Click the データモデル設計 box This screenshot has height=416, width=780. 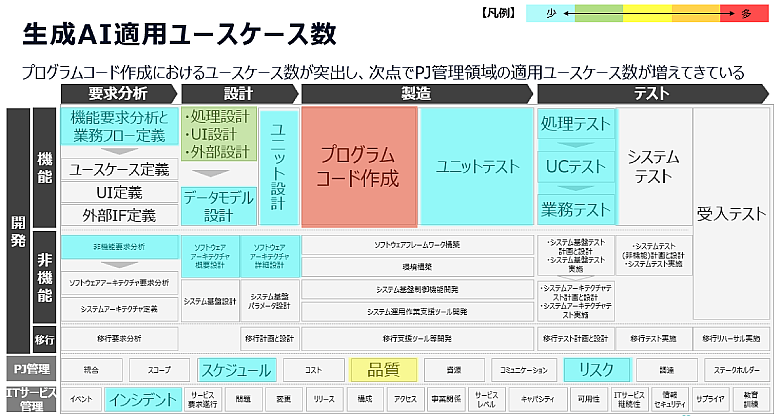(x=217, y=206)
